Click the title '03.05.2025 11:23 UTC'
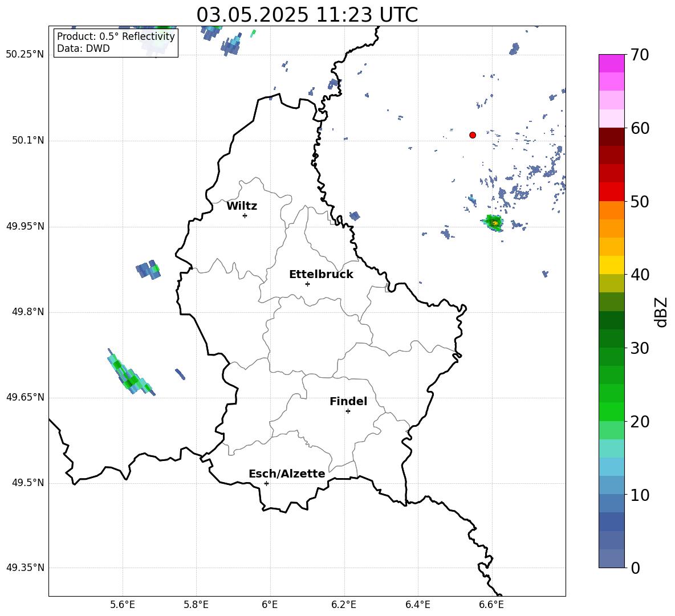Viewport: 675px width, 616px height. (x=307, y=15)
